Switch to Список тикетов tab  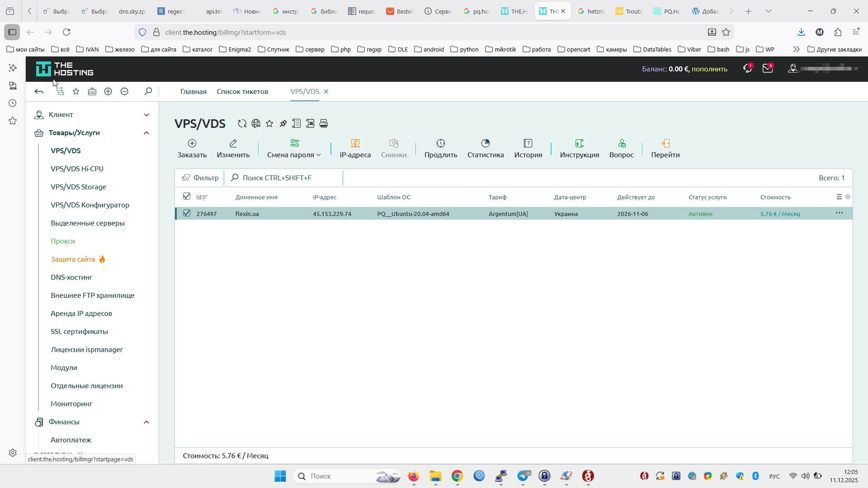[x=242, y=92]
